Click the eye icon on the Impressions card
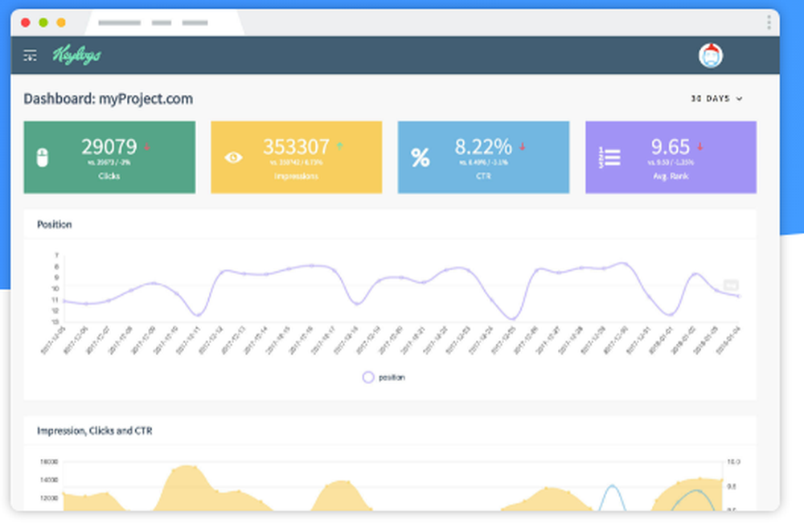This screenshot has width=804, height=532. pos(233,158)
